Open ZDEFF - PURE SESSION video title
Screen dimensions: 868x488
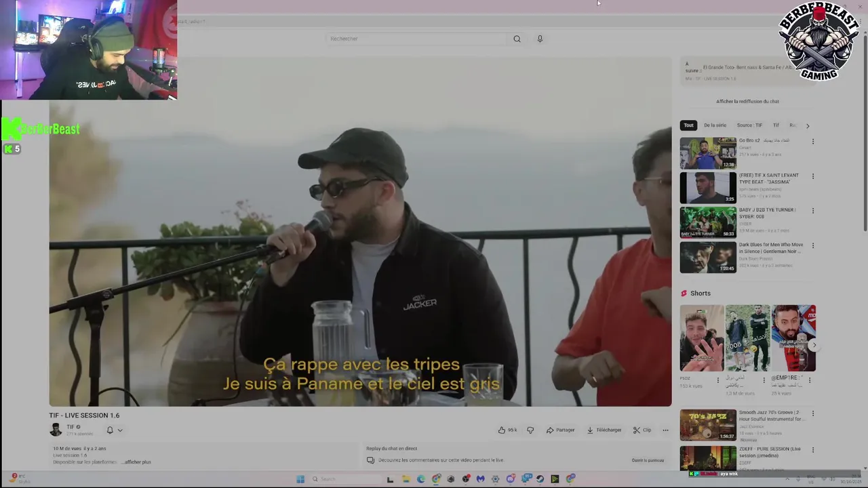click(770, 452)
